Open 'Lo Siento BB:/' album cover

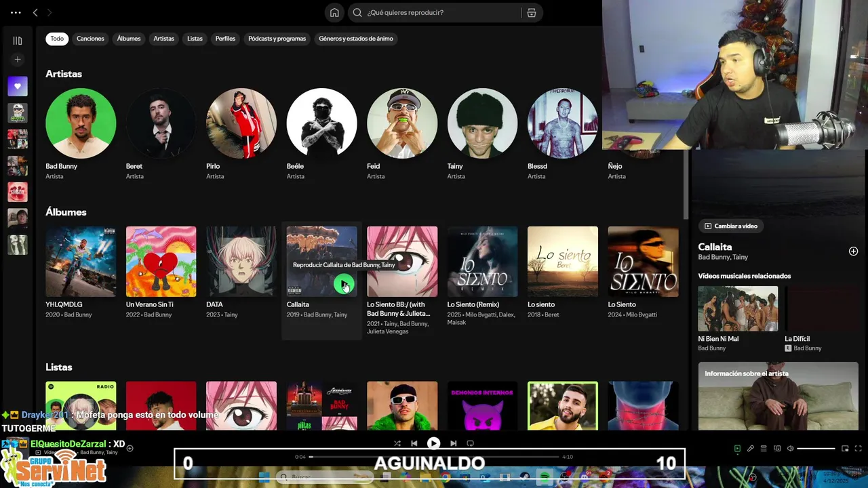coord(402,262)
